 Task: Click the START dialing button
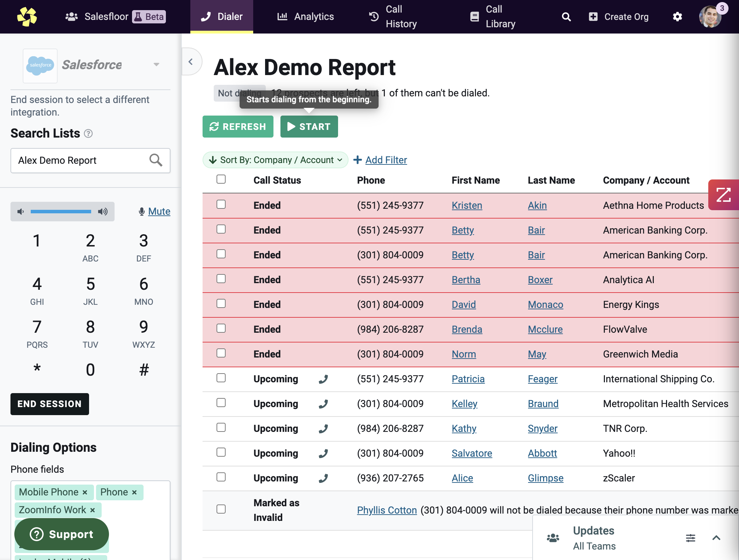coord(309,126)
